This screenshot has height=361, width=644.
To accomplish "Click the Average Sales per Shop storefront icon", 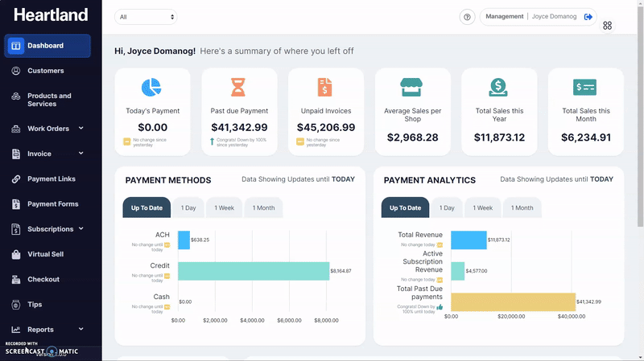I will click(412, 88).
